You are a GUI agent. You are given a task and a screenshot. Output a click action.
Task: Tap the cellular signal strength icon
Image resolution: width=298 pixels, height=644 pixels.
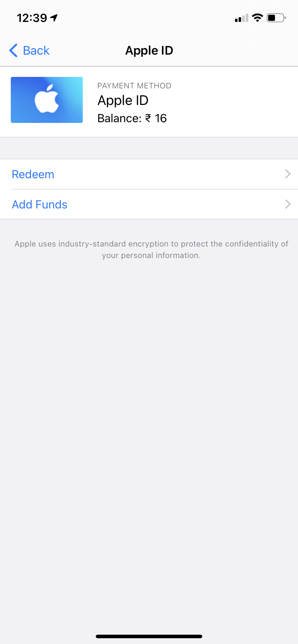241,18
